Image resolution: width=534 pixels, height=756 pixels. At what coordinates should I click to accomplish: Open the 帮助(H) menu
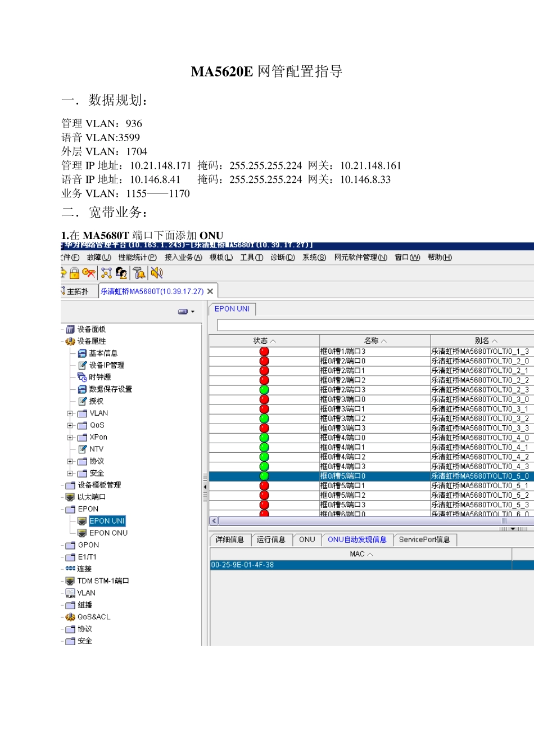440,258
